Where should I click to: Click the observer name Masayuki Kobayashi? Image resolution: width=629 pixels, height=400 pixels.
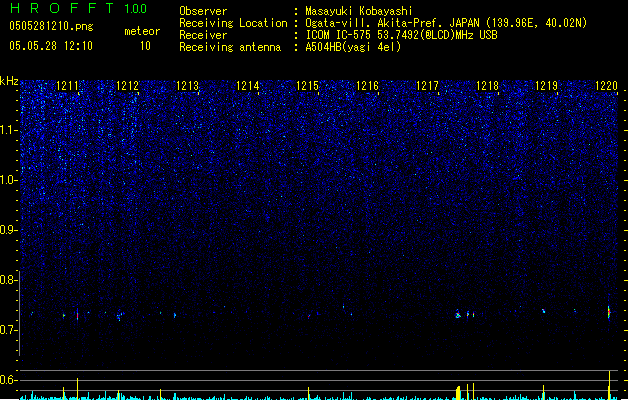[x=359, y=11]
